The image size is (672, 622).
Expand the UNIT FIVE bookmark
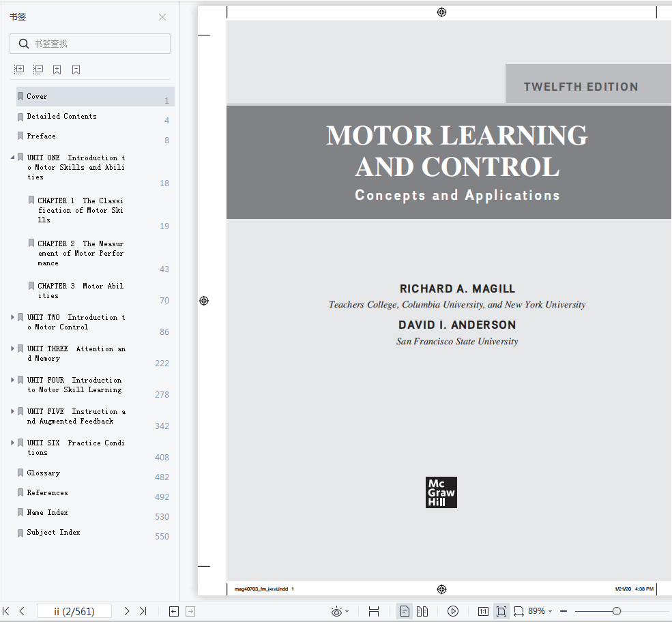click(x=12, y=411)
